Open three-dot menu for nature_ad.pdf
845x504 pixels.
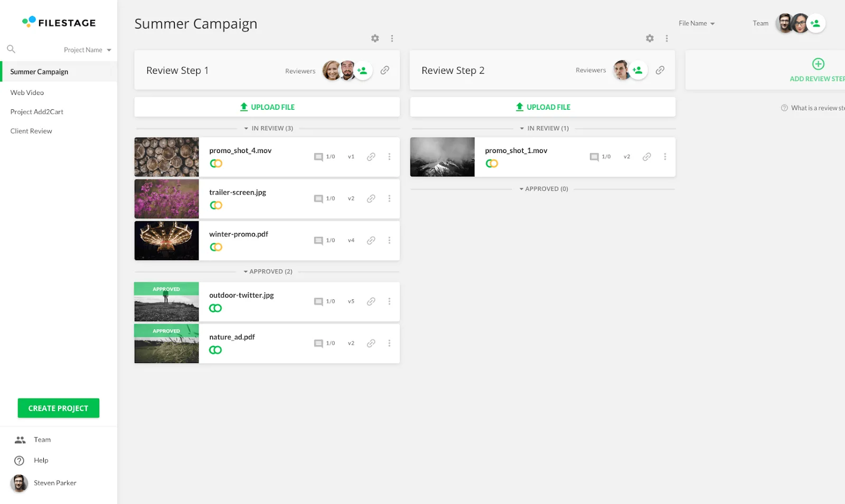coord(389,344)
